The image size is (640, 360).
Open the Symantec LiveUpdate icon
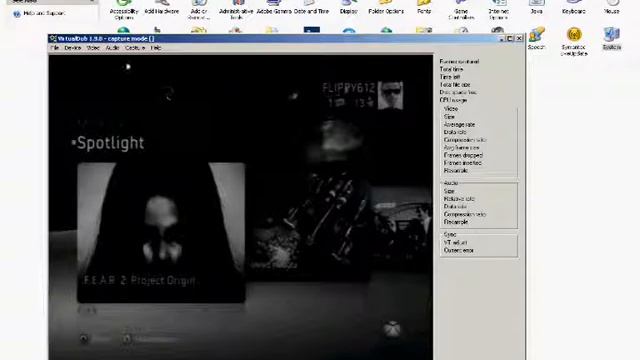tap(574, 41)
